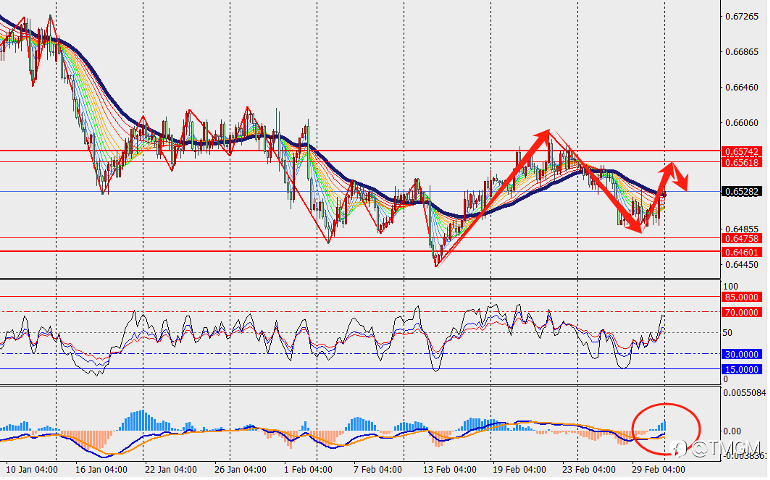770x480 pixels.
Task: Click the 0.64450 price axis label
Action: coord(742,265)
